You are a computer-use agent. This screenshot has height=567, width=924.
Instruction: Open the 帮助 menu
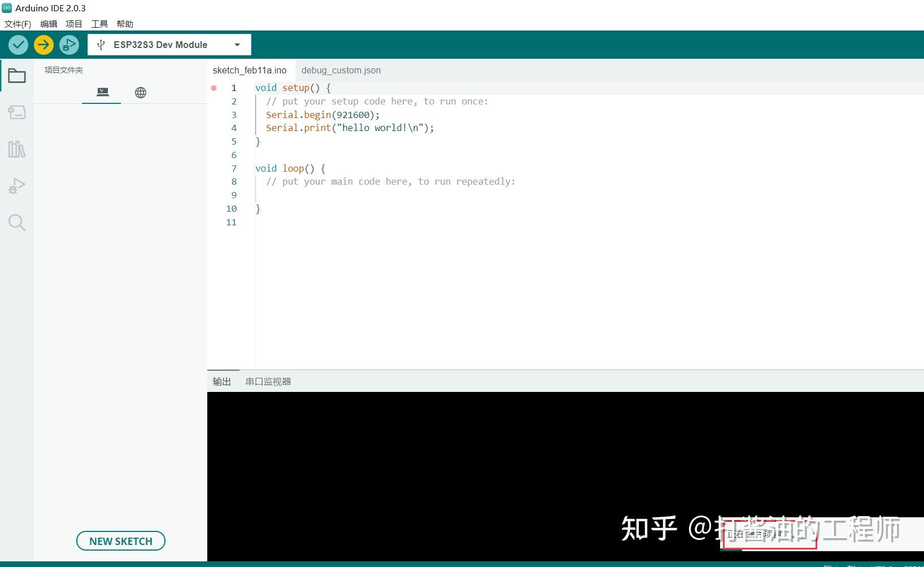(125, 24)
